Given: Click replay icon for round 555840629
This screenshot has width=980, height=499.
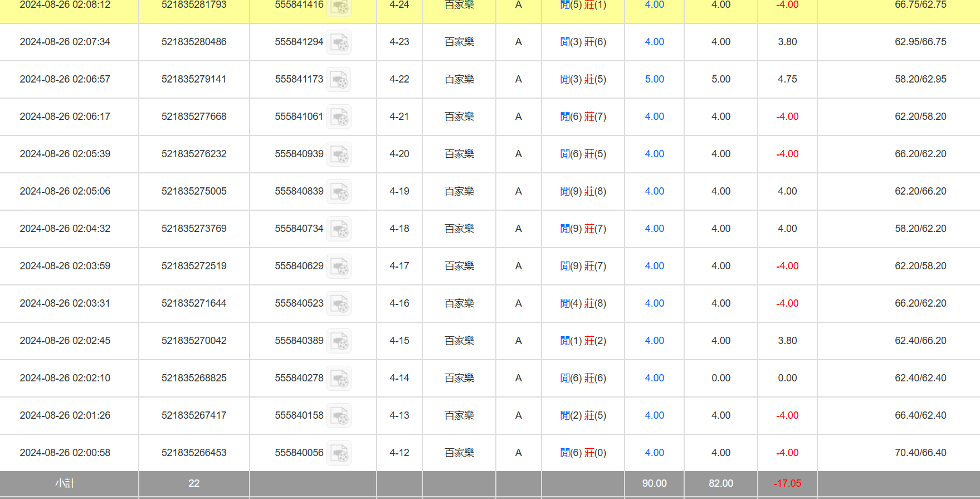Looking at the screenshot, I should 339,267.
